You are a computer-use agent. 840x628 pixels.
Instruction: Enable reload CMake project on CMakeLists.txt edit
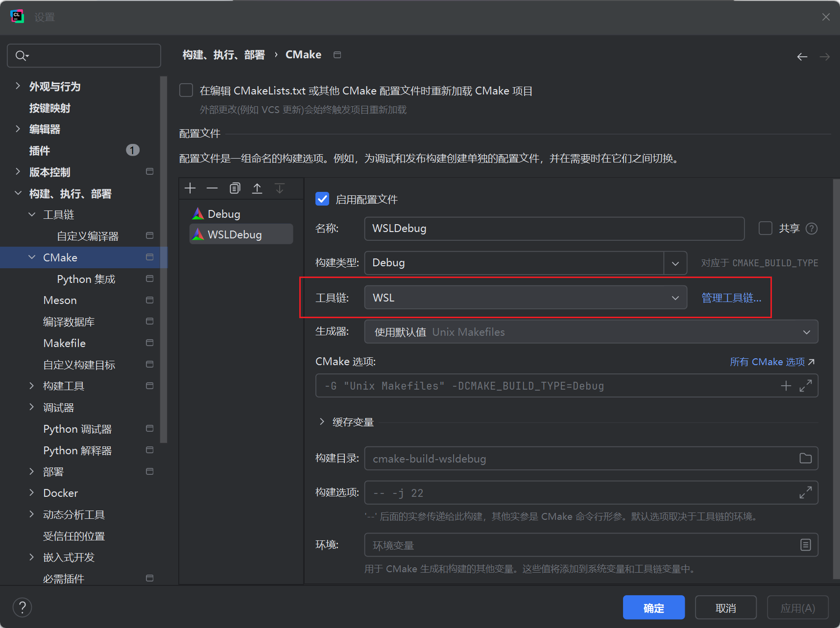click(186, 91)
